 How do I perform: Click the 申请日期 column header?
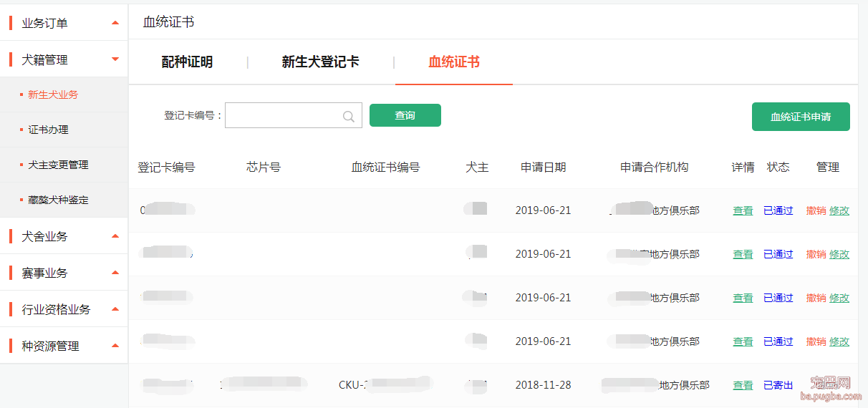pyautogui.click(x=544, y=167)
